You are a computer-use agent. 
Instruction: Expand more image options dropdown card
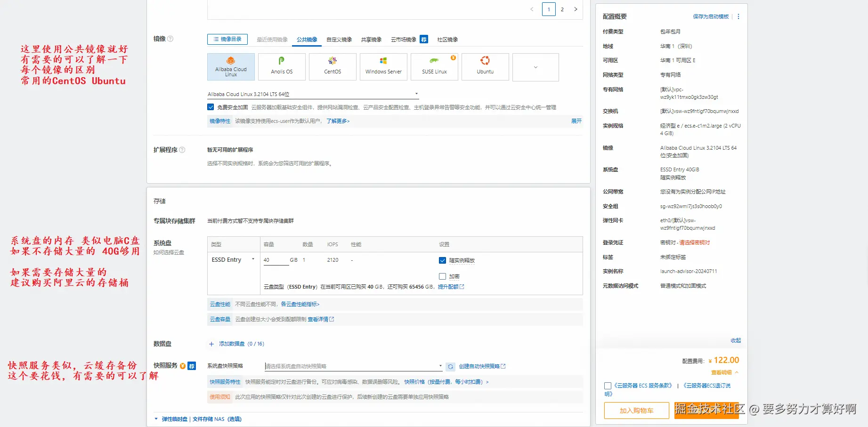pyautogui.click(x=535, y=67)
